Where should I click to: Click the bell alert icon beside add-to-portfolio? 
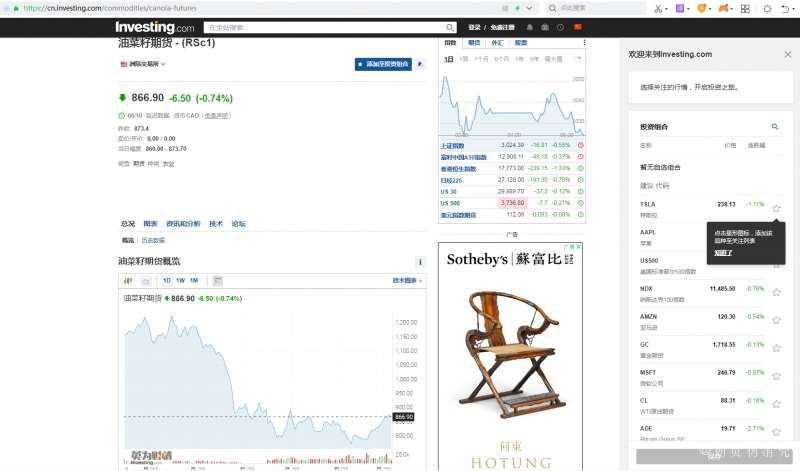click(x=420, y=64)
